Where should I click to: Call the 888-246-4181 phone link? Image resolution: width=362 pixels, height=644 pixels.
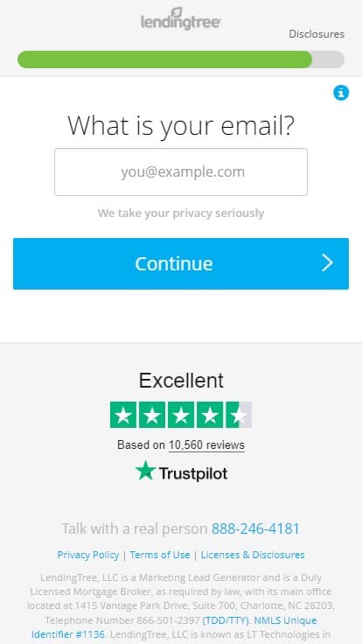pyautogui.click(x=255, y=528)
